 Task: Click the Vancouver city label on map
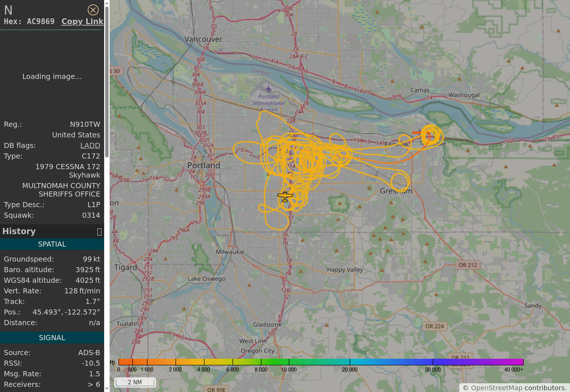(203, 39)
